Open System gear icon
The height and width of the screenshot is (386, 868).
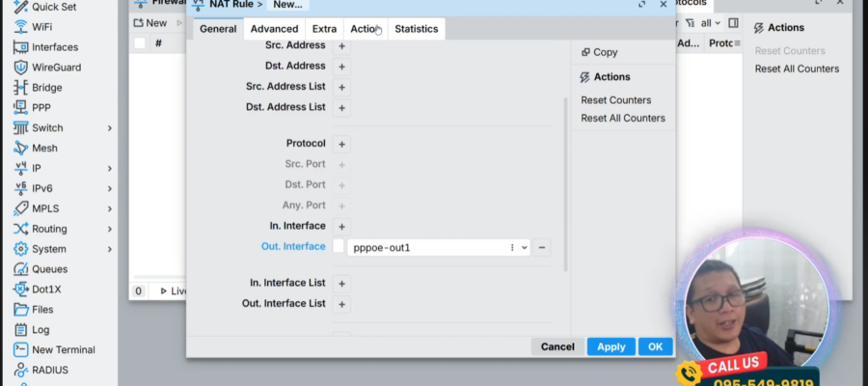tap(20, 249)
